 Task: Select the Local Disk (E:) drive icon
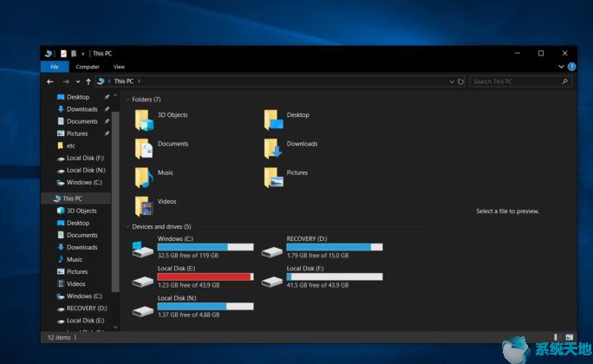coord(142,281)
